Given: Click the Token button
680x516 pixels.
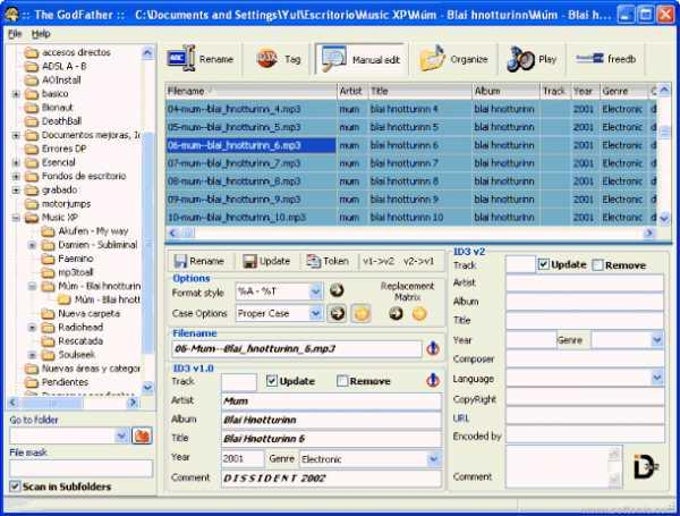Looking at the screenshot, I should tap(327, 261).
